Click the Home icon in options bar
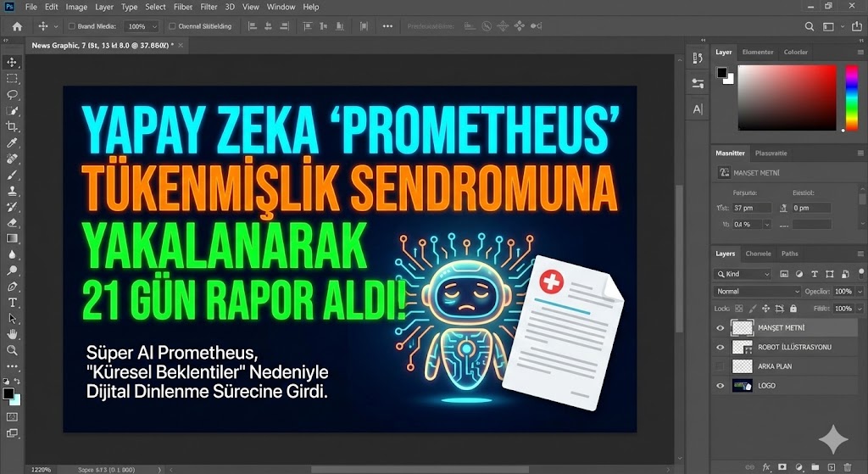 click(17, 26)
